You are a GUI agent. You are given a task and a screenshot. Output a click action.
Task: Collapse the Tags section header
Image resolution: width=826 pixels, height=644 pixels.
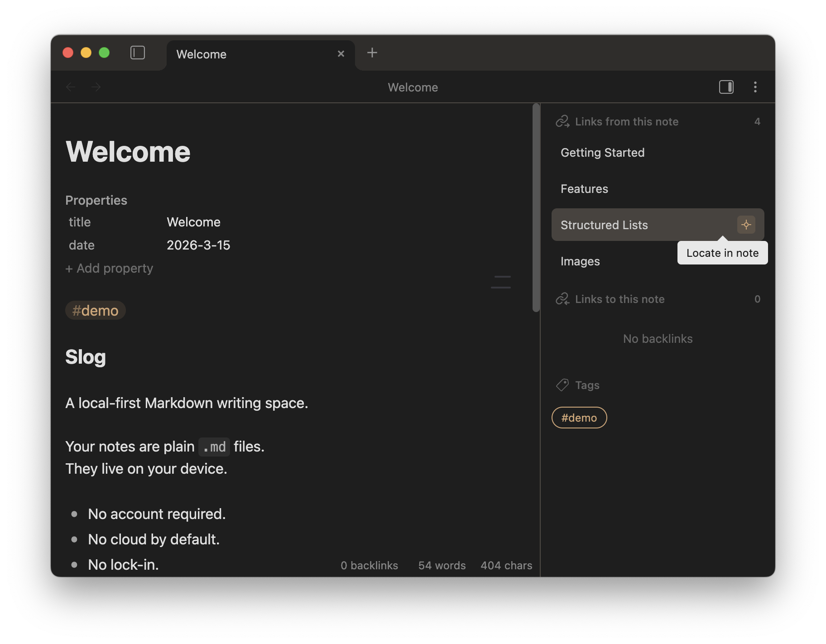[x=587, y=385]
